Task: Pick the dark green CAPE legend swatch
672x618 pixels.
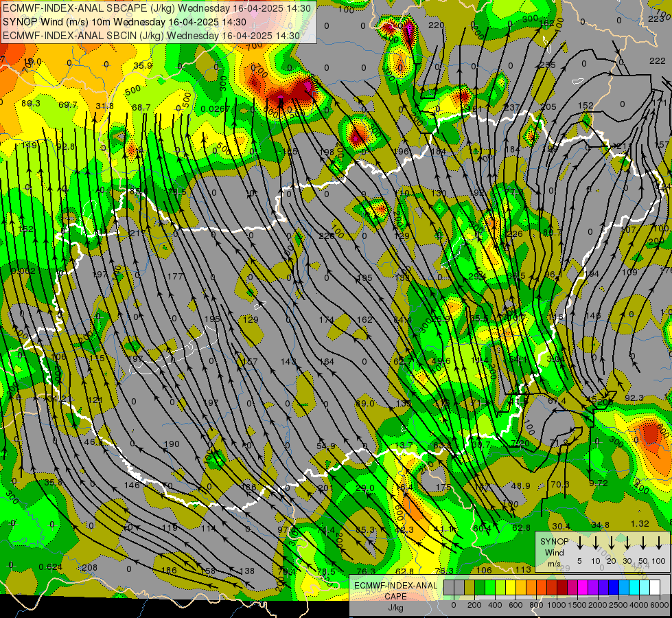Action: click(480, 588)
